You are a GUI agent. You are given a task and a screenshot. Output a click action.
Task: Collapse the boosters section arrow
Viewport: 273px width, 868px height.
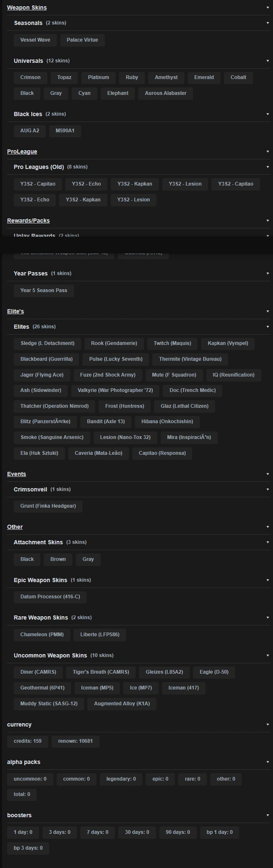coord(268,815)
